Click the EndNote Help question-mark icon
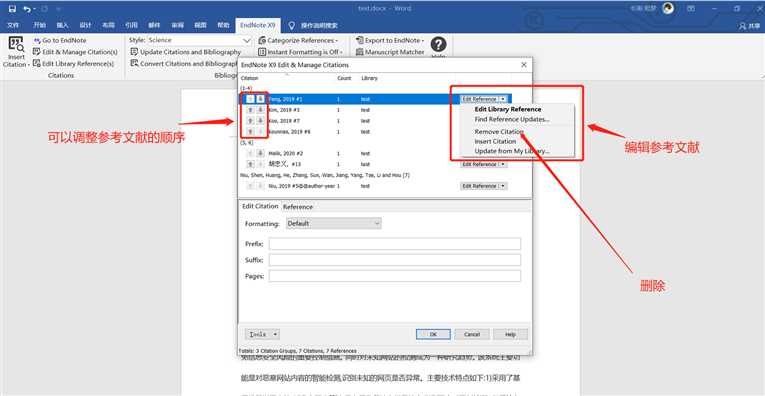Image resolution: width=765 pixels, height=396 pixels. (438, 45)
